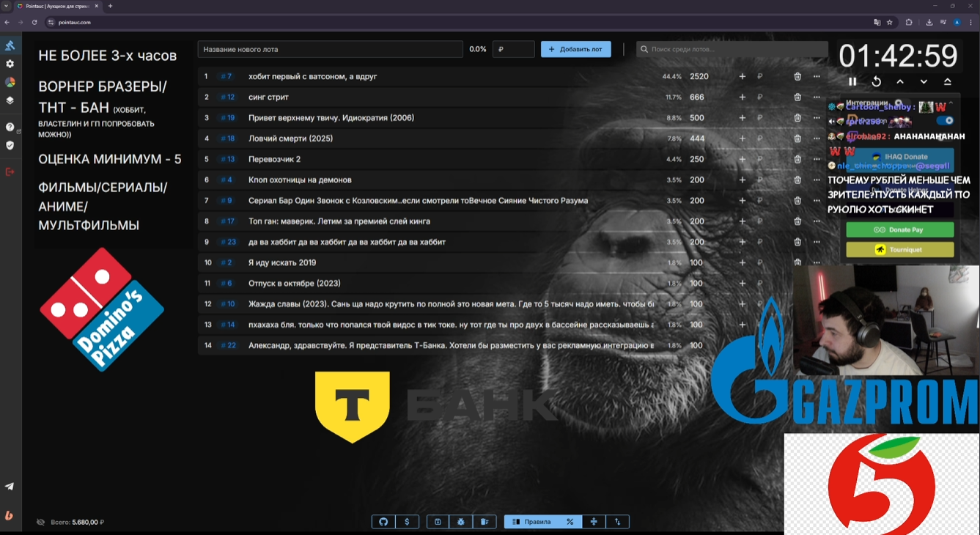Open Chrome extensions puzzle icon
The image size is (980, 535).
pyautogui.click(x=909, y=22)
